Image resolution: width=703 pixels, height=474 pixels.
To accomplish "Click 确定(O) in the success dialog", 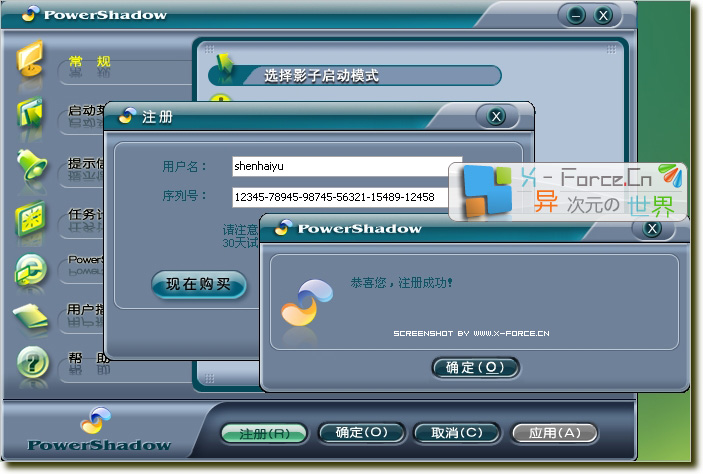I will pyautogui.click(x=475, y=368).
